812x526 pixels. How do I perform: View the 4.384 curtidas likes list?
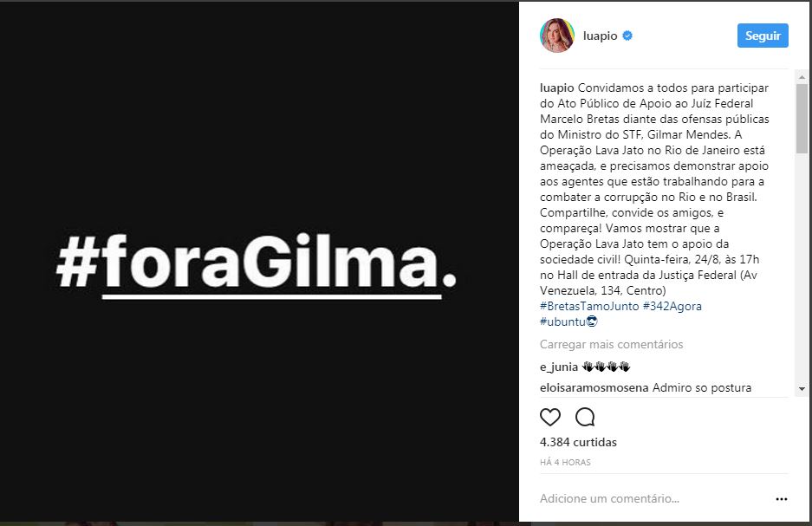point(578,442)
